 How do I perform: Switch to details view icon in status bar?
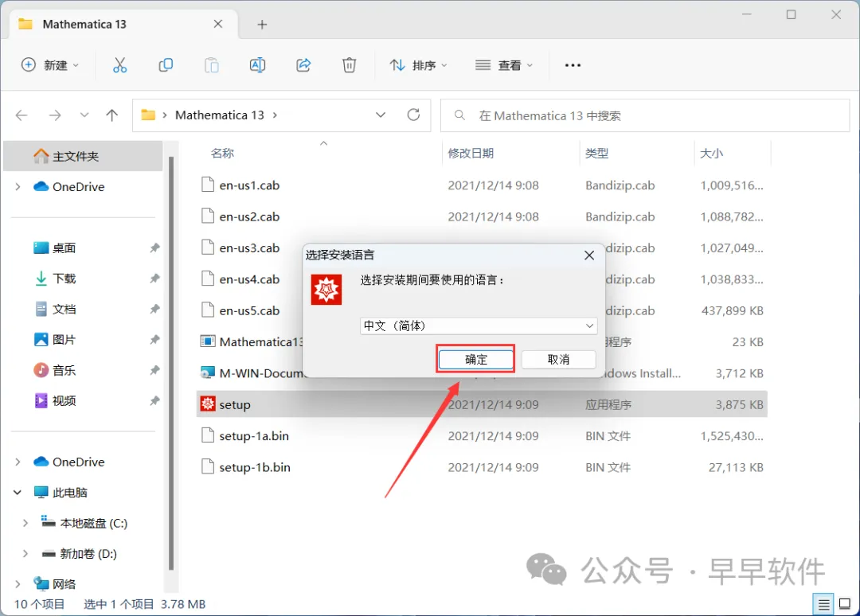823,604
